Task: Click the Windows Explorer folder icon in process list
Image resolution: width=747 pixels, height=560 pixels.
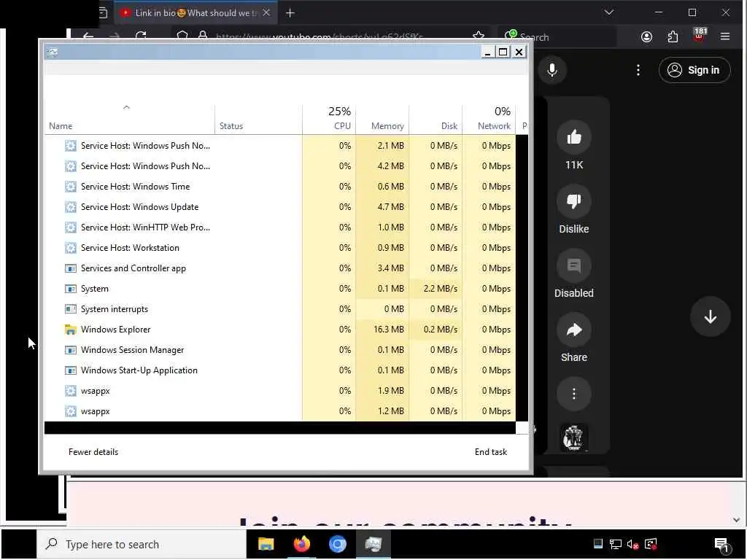Action: (x=71, y=330)
